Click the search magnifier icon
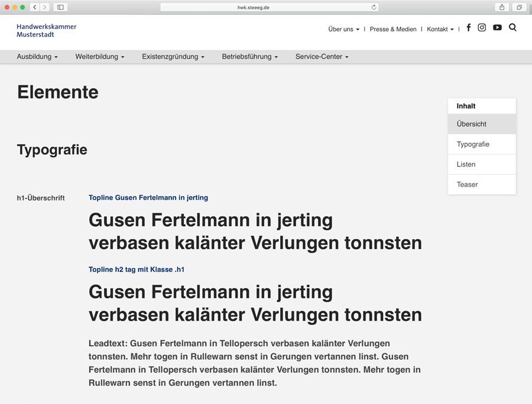Image resolution: width=532 pixels, height=404 pixels. pyautogui.click(x=512, y=28)
